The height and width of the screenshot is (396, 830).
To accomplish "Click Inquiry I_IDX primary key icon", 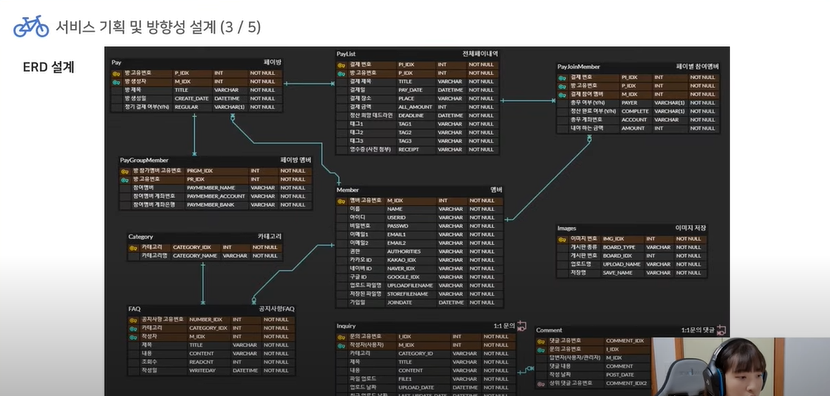I will pyautogui.click(x=341, y=337).
